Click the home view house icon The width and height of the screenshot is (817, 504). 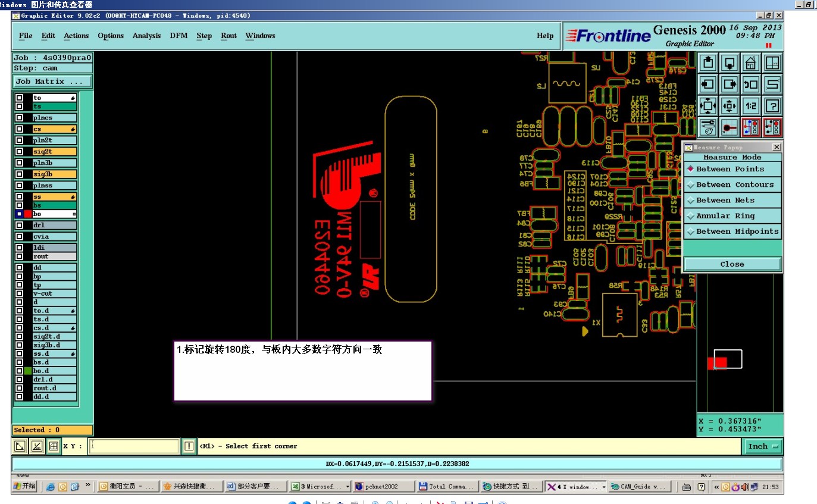pyautogui.click(x=751, y=62)
